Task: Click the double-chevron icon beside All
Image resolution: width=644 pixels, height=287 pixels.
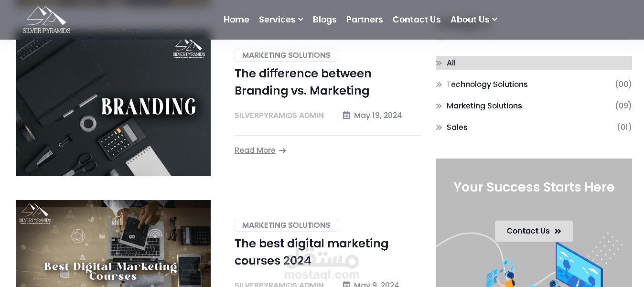Action: pyautogui.click(x=439, y=63)
